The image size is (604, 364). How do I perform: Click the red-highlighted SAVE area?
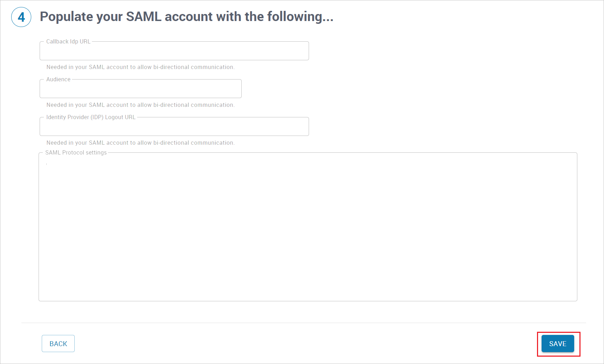pyautogui.click(x=557, y=344)
